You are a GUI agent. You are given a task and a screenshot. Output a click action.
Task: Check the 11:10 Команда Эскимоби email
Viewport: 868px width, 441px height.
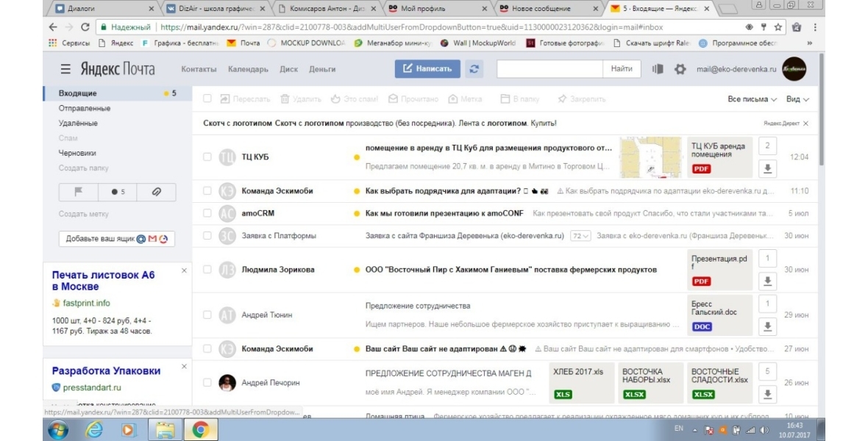click(207, 191)
